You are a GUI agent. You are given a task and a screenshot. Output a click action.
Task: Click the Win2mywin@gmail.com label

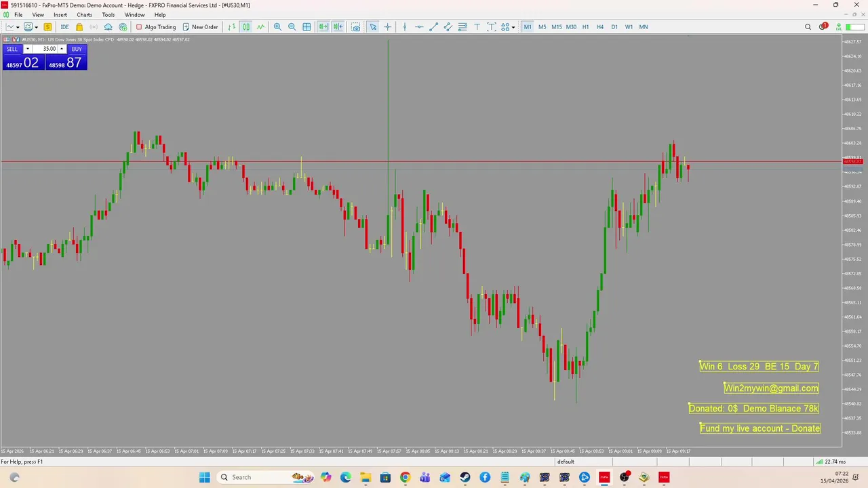[771, 388]
